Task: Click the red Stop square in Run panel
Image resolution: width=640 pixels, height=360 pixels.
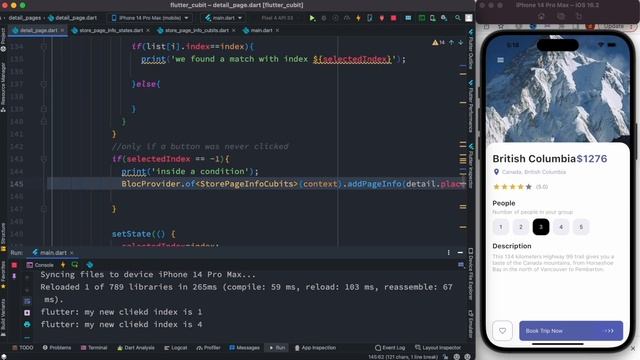Action: tap(14, 265)
